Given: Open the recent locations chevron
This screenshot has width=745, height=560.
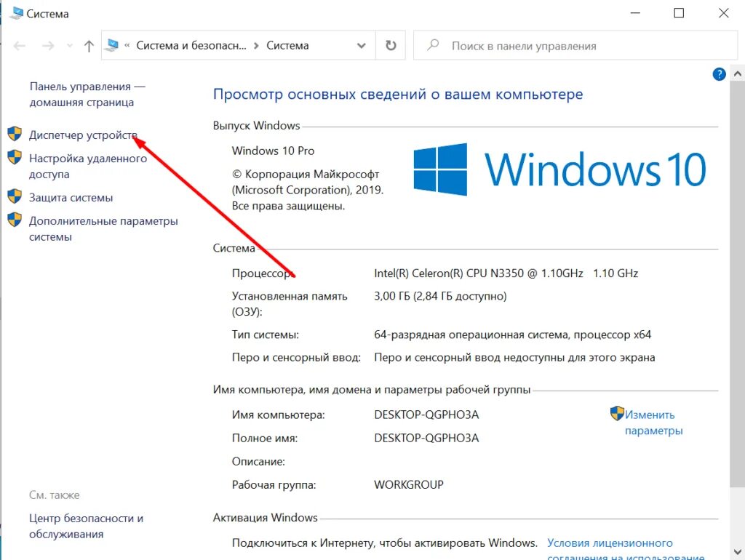Looking at the screenshot, I should click(x=70, y=46).
